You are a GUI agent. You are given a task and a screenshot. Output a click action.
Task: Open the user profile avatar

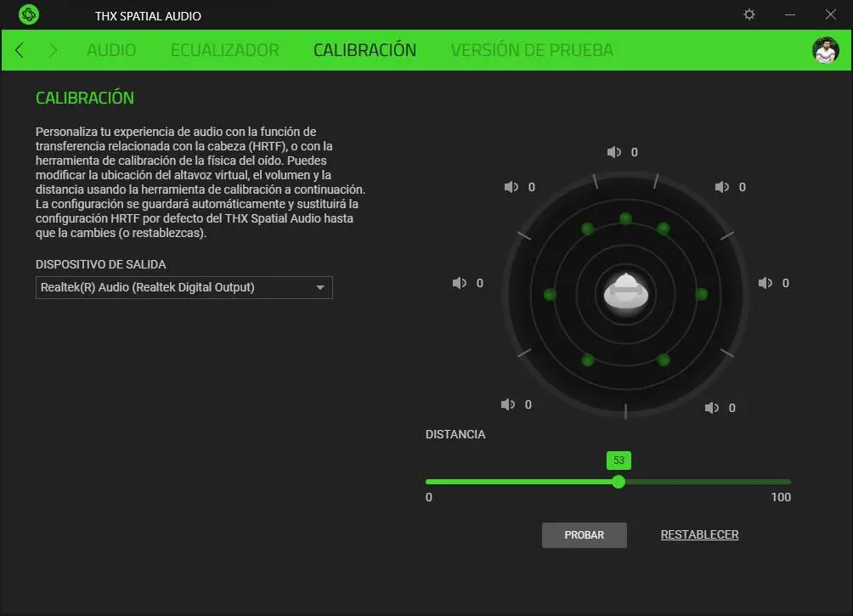tap(825, 51)
